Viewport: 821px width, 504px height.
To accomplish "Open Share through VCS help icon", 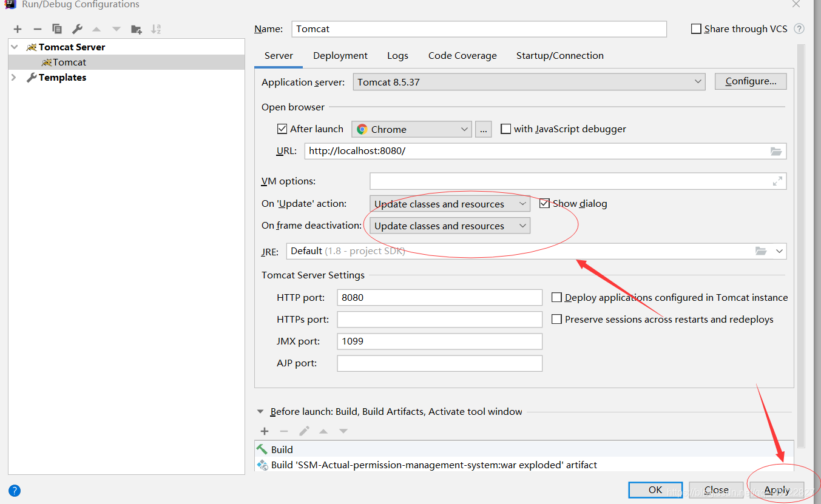I will (x=799, y=29).
